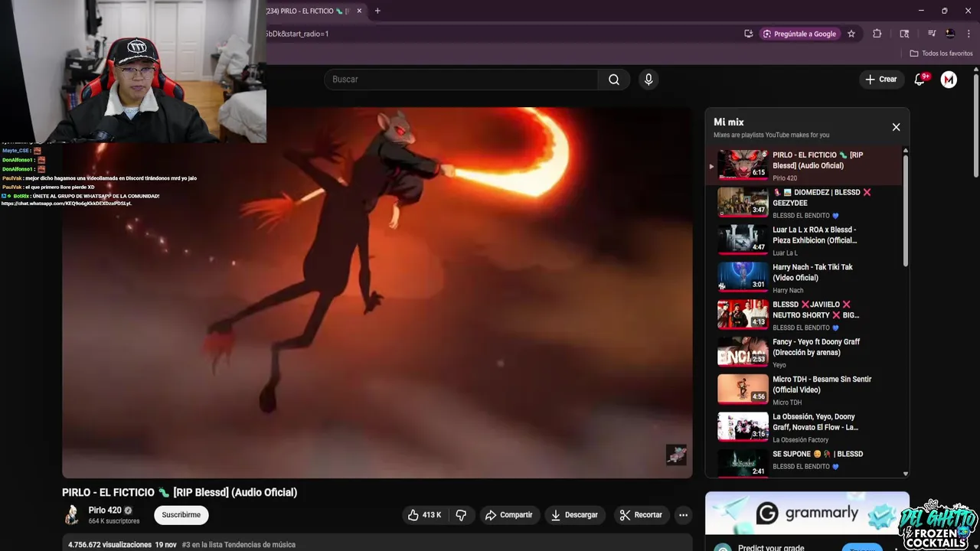
Task: Play SE SUPONE | BLESSD from mix
Action: click(804, 461)
